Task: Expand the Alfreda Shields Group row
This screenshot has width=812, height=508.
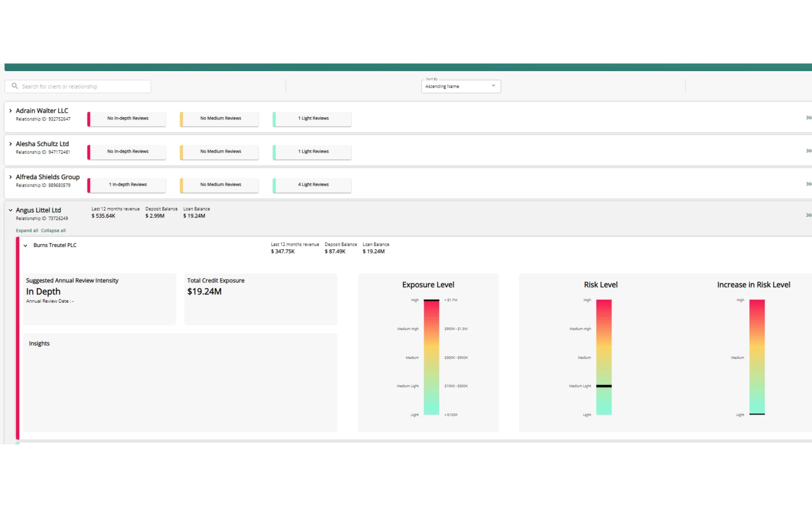Action: pos(11,177)
